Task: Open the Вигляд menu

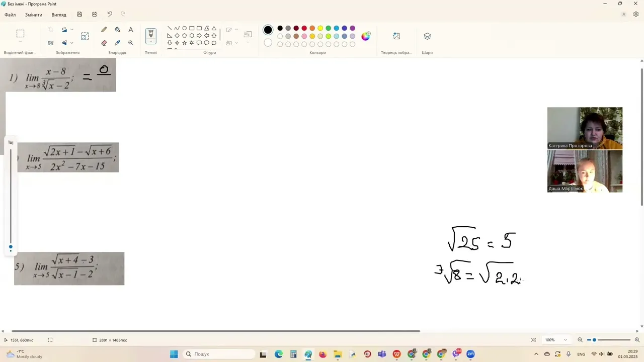Action: click(x=59, y=15)
